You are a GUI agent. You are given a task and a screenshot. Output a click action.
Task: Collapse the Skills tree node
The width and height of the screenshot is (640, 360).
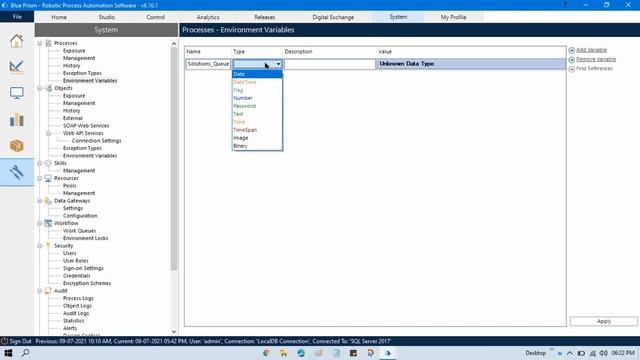pos(40,163)
